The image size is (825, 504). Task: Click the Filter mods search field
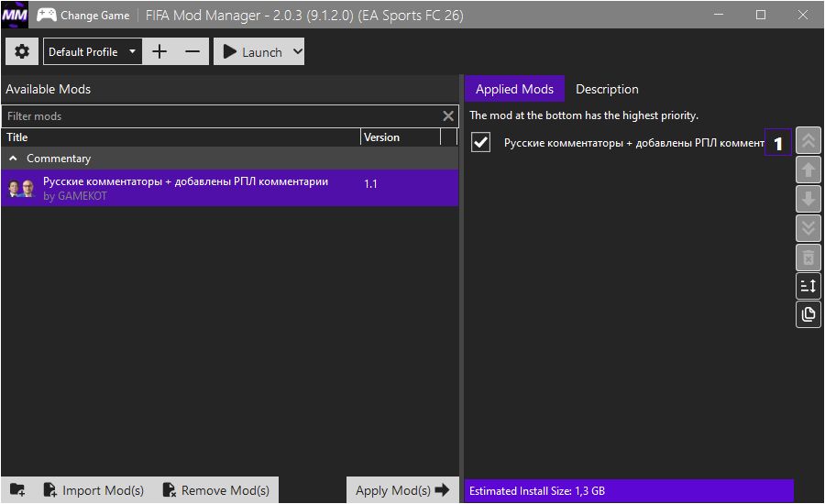[220, 116]
